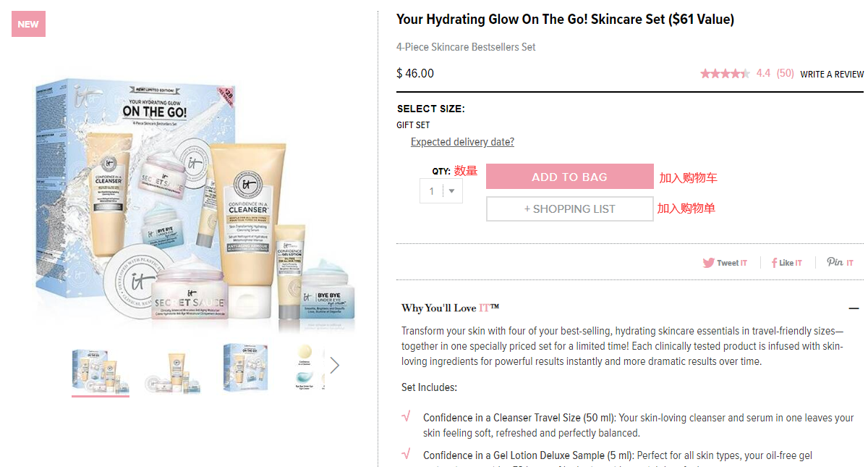Click the Pinterest Pin IT icon
This screenshot has width=868, height=467.
tap(841, 262)
